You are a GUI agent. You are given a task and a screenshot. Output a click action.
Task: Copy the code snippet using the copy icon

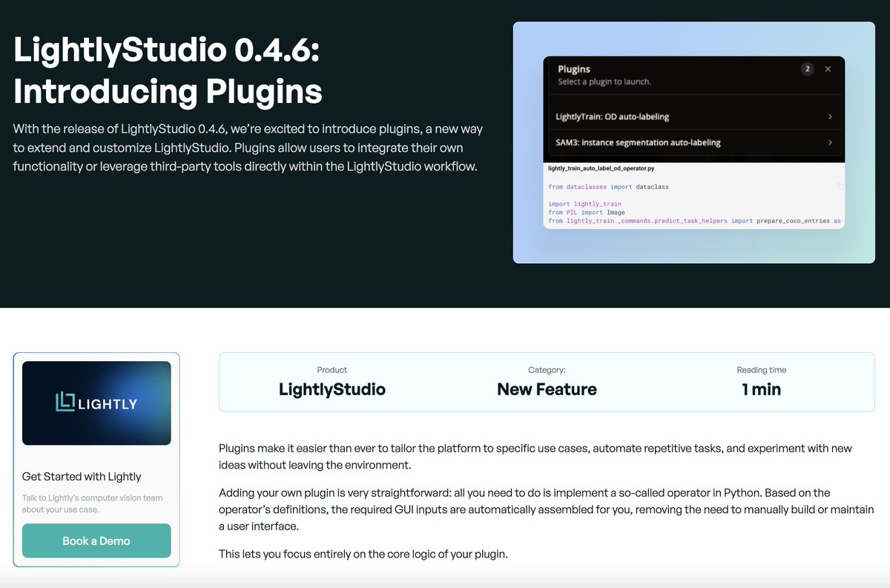(840, 187)
